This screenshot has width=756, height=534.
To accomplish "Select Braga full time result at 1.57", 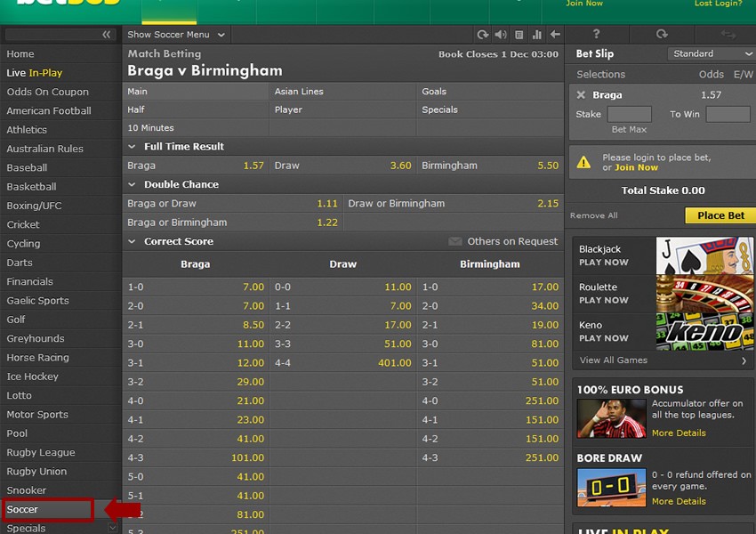I will pos(196,166).
